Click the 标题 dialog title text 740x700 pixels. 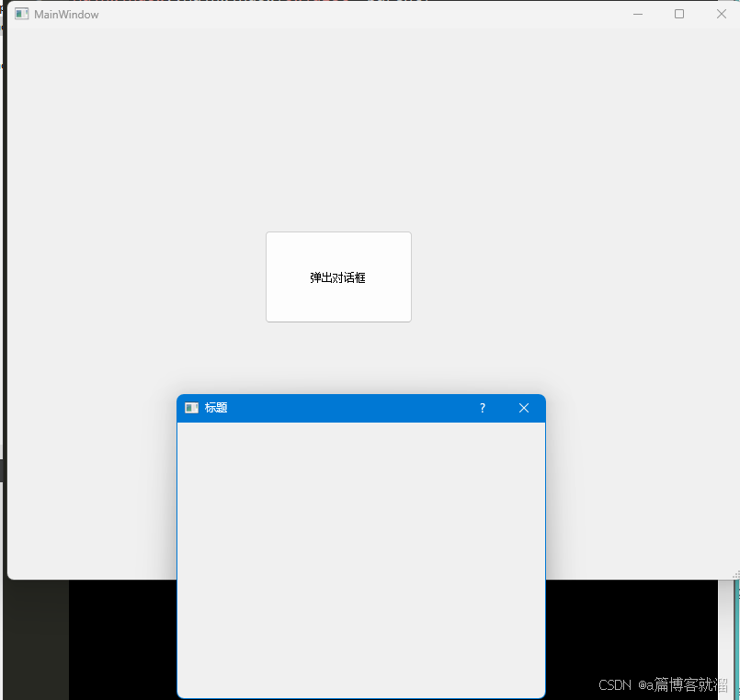(216, 408)
